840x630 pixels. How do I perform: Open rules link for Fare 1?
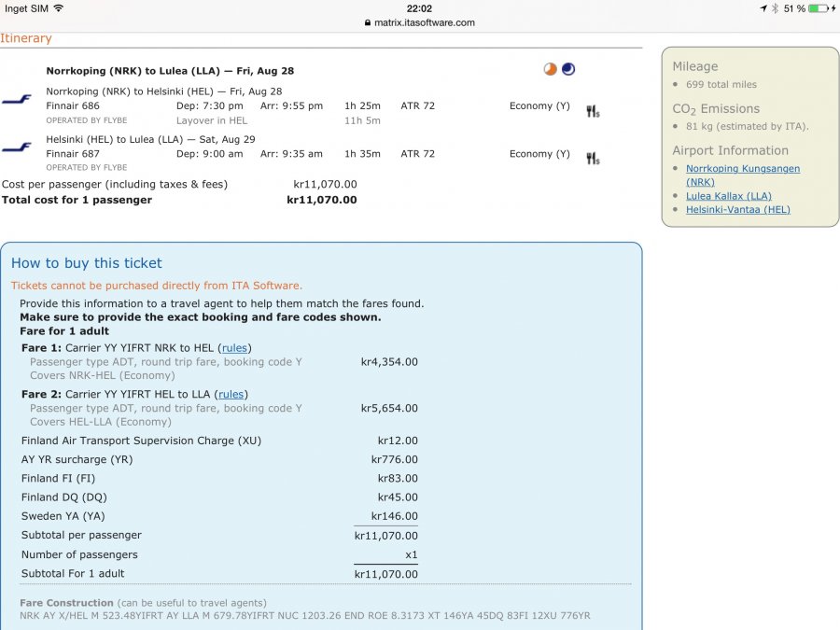click(x=234, y=348)
